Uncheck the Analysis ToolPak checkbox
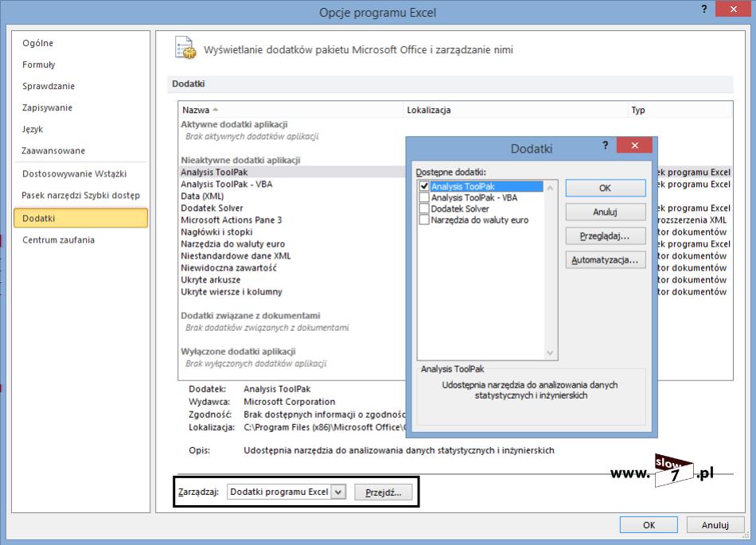The height and width of the screenshot is (545, 756). (424, 186)
